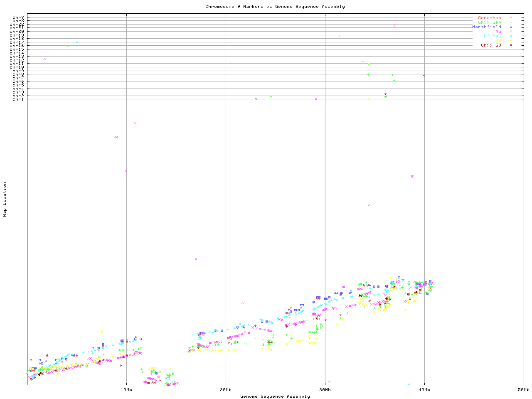Click the vertical Map Location axis title
The image size is (532, 399).
[5, 199]
